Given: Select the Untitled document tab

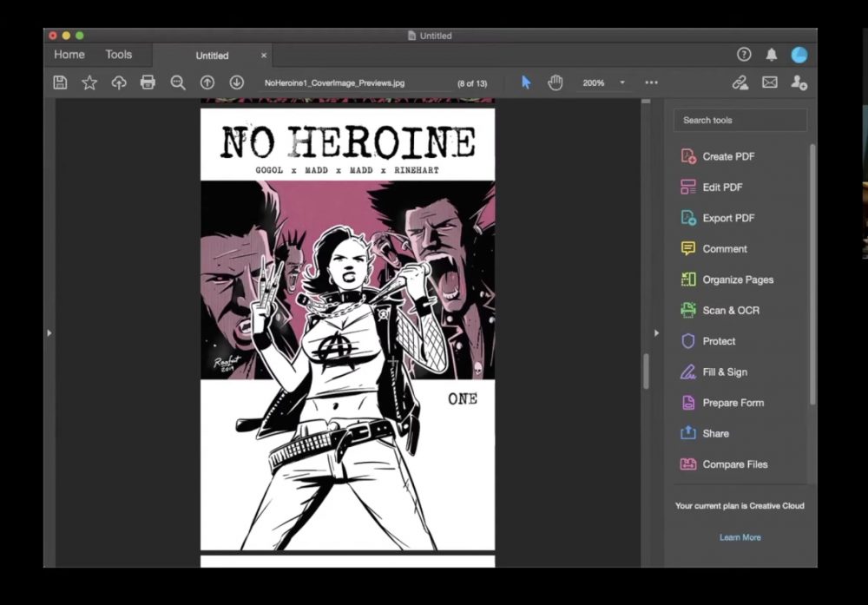Looking at the screenshot, I should coord(212,56).
